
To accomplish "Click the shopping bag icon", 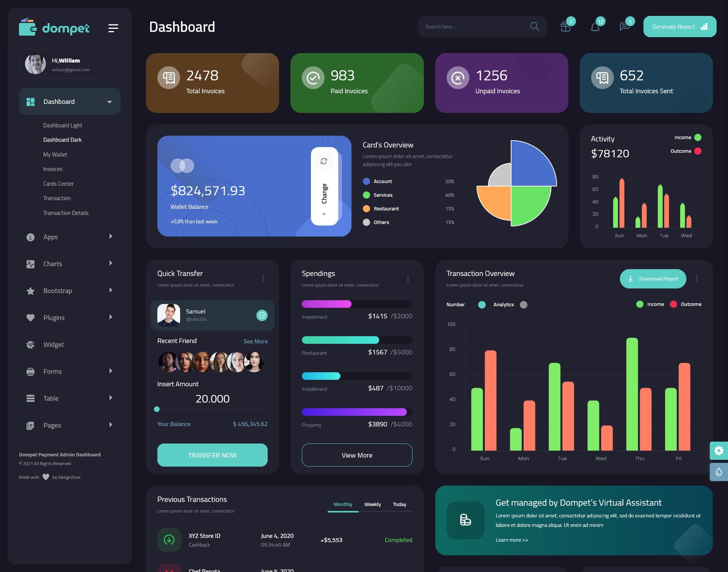I will click(564, 27).
